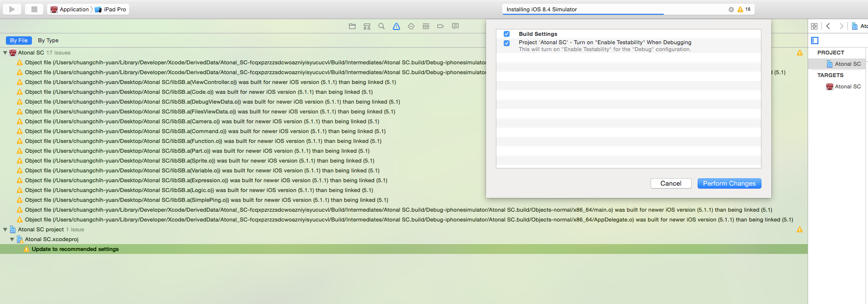The width and height of the screenshot is (868, 304).
Task: Select Update to recommended settings issue
Action: tap(404, 249)
